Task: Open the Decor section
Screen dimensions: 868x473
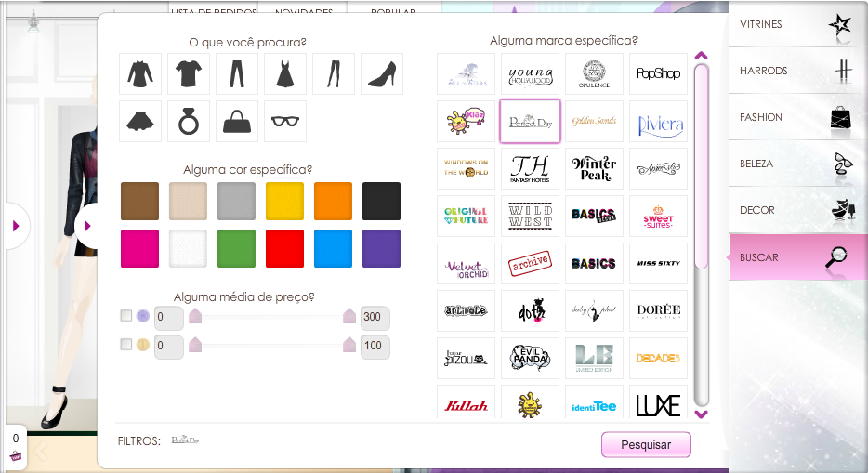Action: (x=797, y=210)
